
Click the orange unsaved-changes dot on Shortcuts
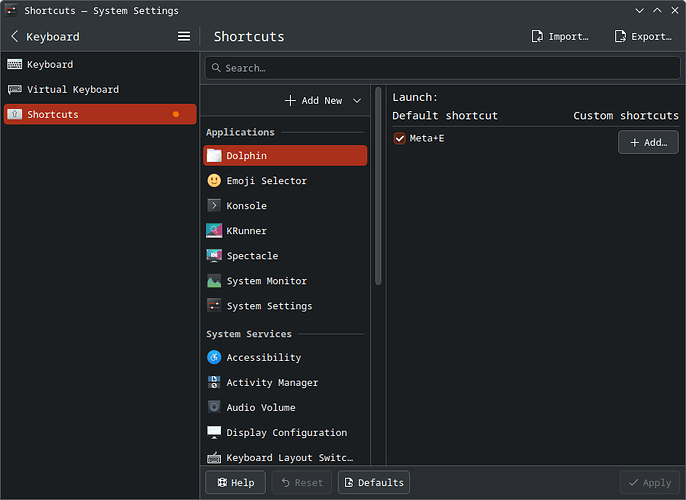pos(176,114)
